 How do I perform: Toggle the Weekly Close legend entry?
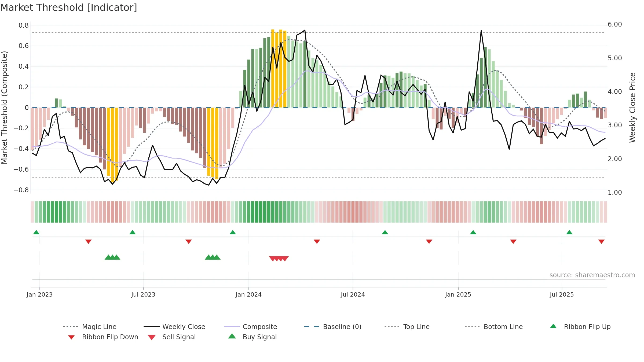coord(174,327)
